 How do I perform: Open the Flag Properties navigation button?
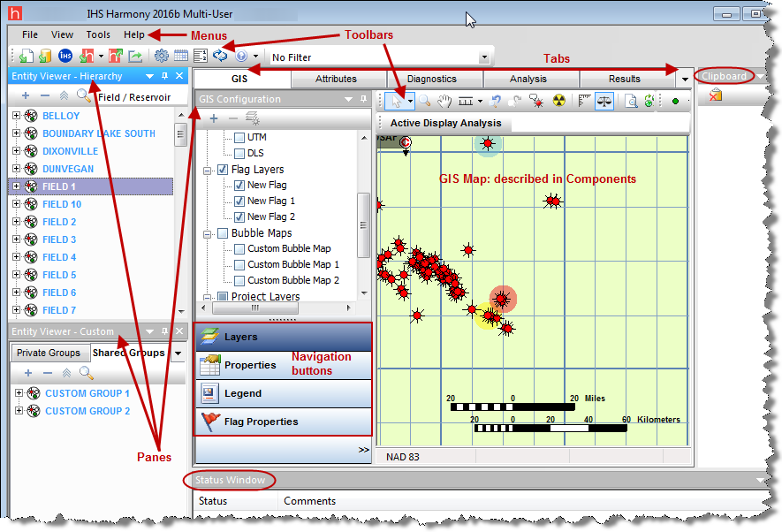coord(261,422)
